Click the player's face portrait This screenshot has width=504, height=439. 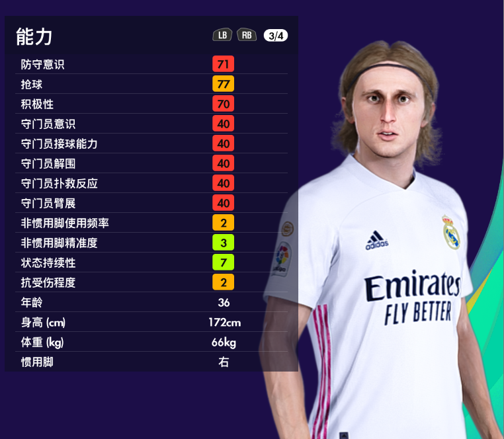[390, 111]
